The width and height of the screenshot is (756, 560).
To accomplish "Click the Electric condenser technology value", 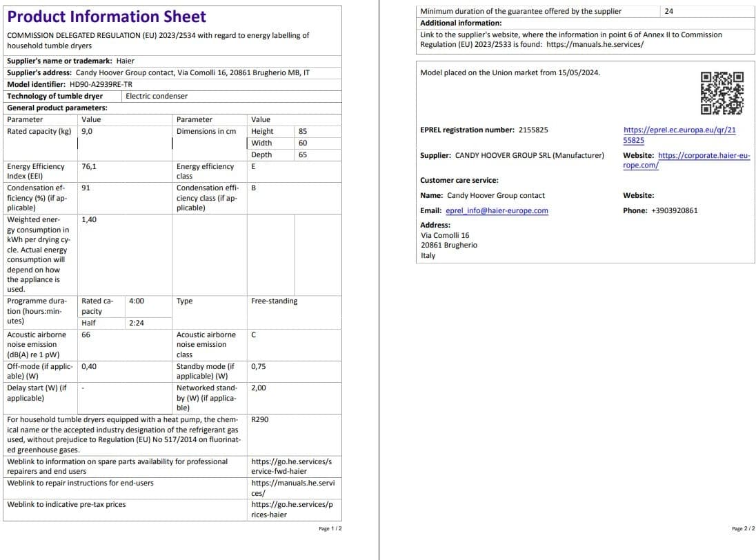I will pyautogui.click(x=157, y=96).
